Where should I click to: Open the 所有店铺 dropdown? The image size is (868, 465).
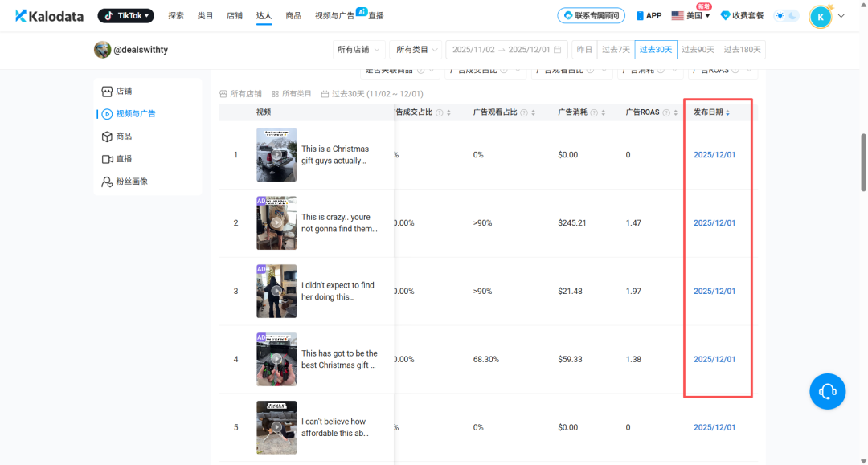[357, 49]
